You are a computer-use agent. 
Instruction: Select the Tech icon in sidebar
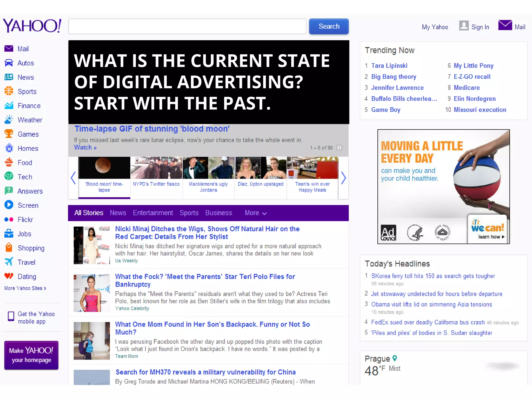[x=9, y=176]
